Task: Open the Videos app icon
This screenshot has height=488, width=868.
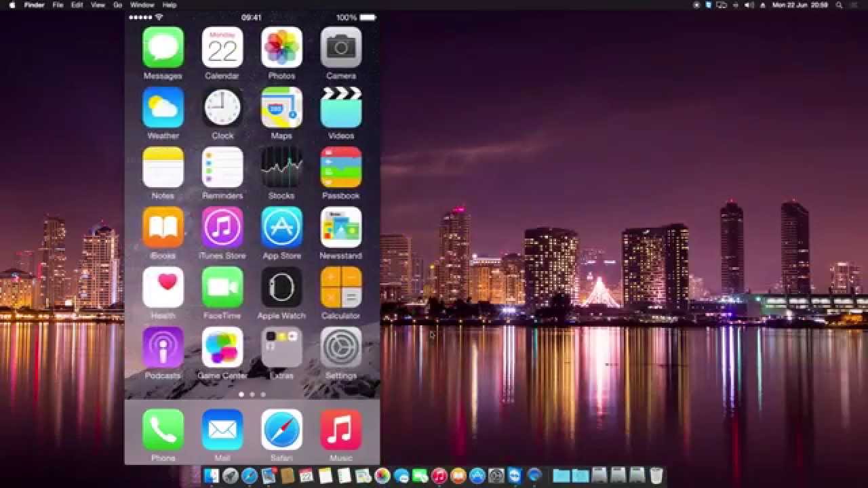Action: pos(341,107)
